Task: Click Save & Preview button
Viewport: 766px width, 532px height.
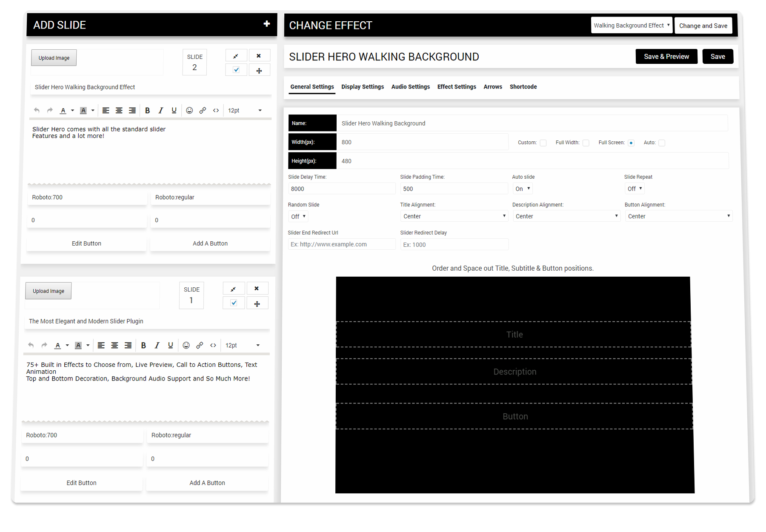Action: point(666,57)
